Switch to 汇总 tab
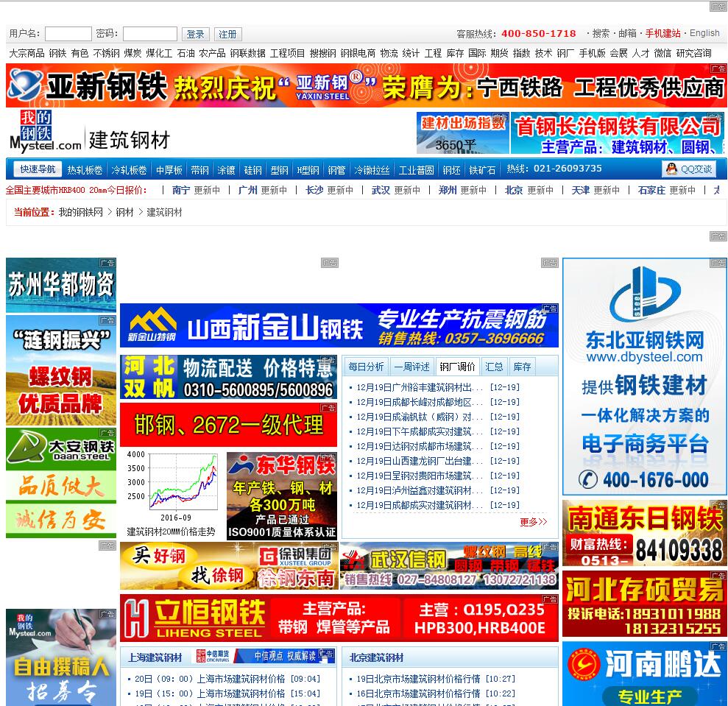728x706 pixels. [x=494, y=367]
